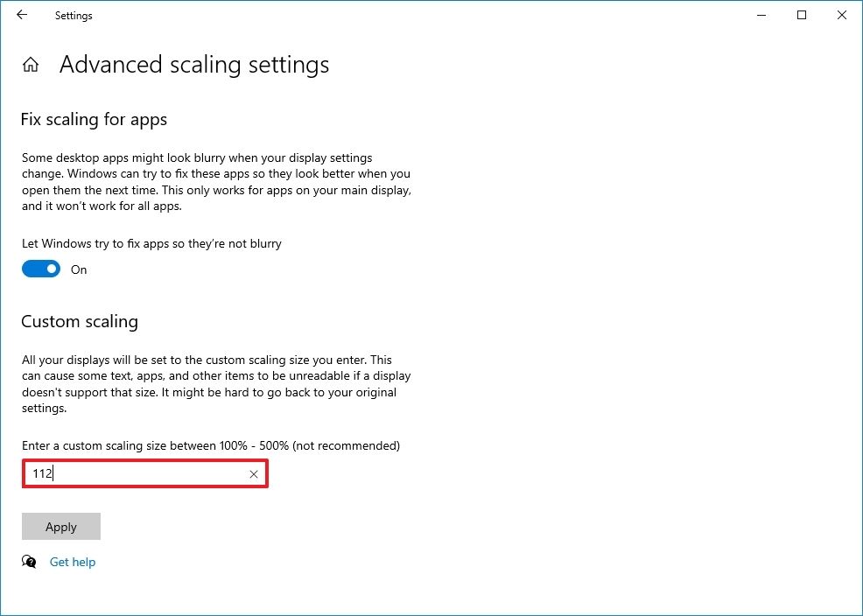Click the Get help speech-bubble icon

tap(29, 561)
